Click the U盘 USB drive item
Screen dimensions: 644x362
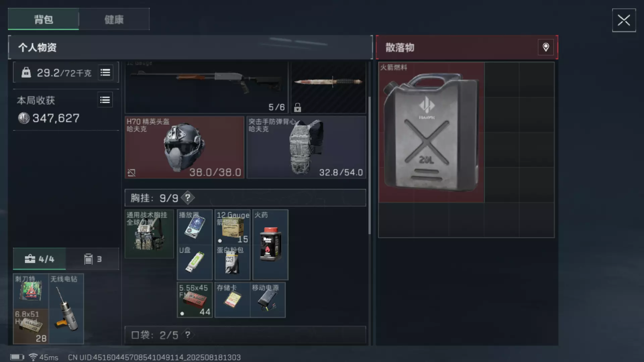pos(195,262)
